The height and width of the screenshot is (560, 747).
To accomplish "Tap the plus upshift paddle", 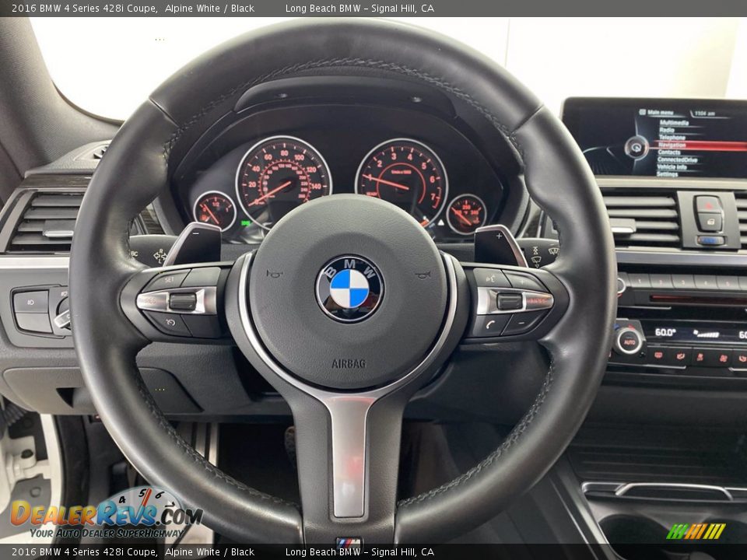I will click(x=500, y=246).
